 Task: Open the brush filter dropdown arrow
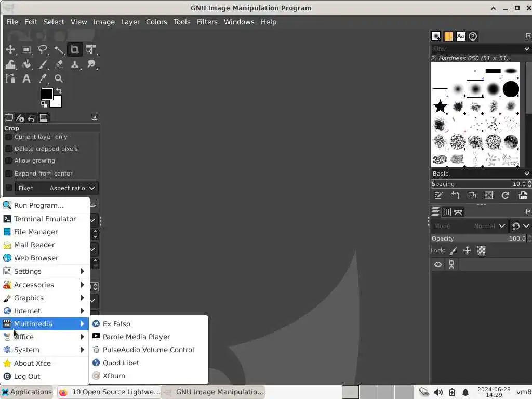526,49
